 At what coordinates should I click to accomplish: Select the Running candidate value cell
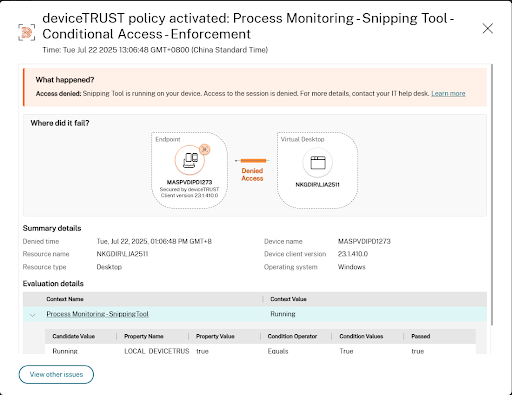pyautogui.click(x=65, y=351)
